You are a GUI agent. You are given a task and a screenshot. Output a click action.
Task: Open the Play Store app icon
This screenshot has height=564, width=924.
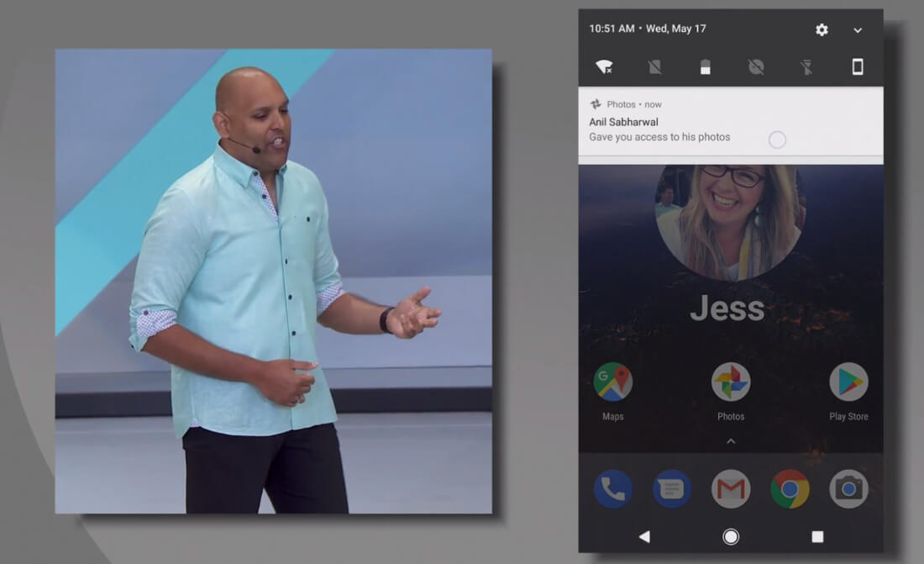(x=848, y=382)
